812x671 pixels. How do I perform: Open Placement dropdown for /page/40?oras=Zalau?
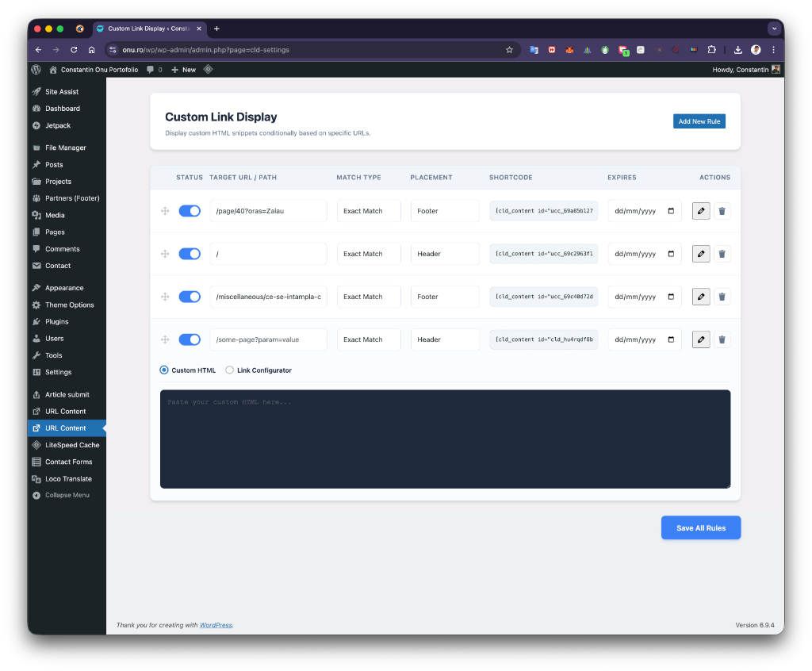point(445,211)
